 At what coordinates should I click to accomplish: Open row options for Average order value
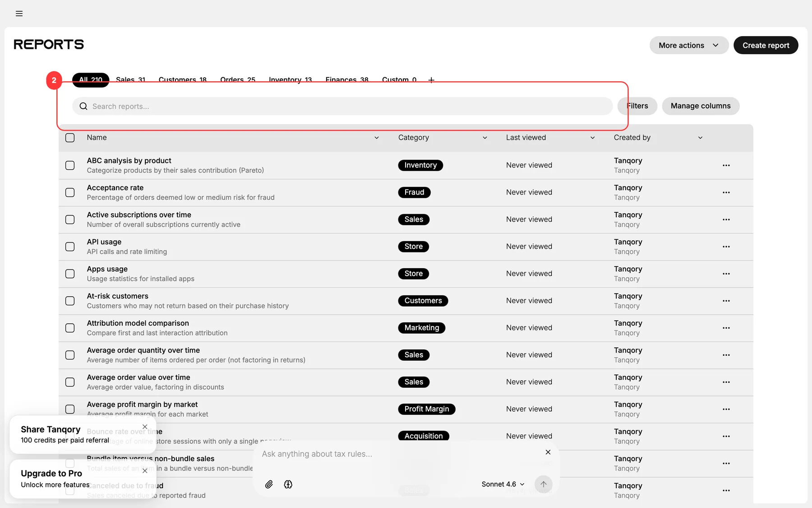point(726,382)
